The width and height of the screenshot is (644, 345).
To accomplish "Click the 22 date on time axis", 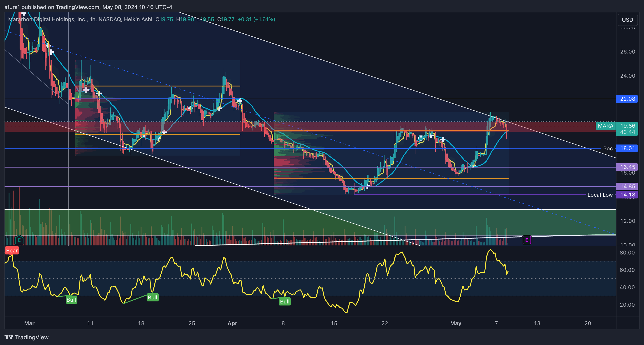I will [x=385, y=323].
